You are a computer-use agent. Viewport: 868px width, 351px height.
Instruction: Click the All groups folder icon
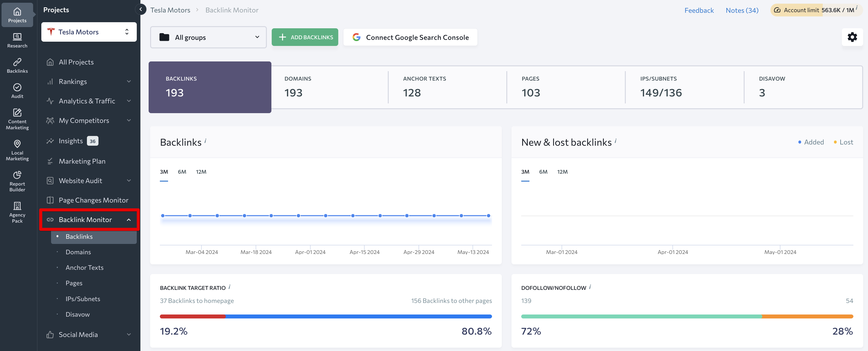[x=164, y=37]
